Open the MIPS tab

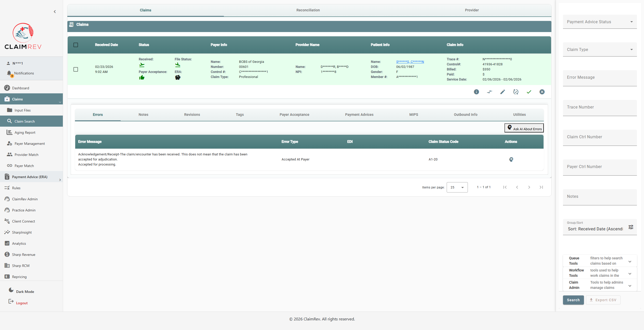pos(414,115)
